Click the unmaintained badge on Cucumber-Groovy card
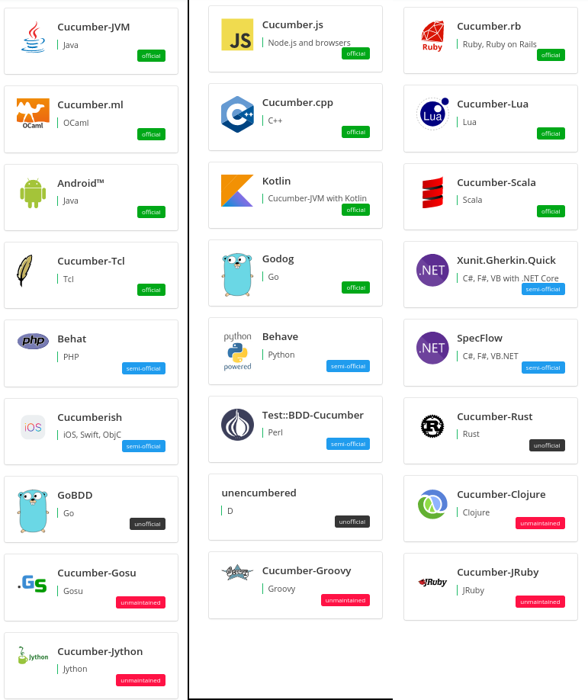Viewport: 588px width, 700px height. (x=345, y=600)
